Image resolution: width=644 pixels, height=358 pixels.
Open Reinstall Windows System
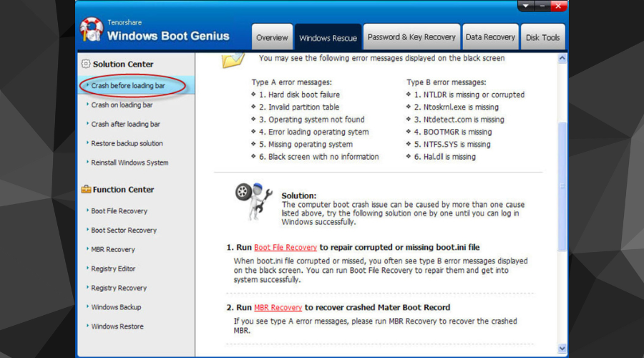[x=130, y=163]
